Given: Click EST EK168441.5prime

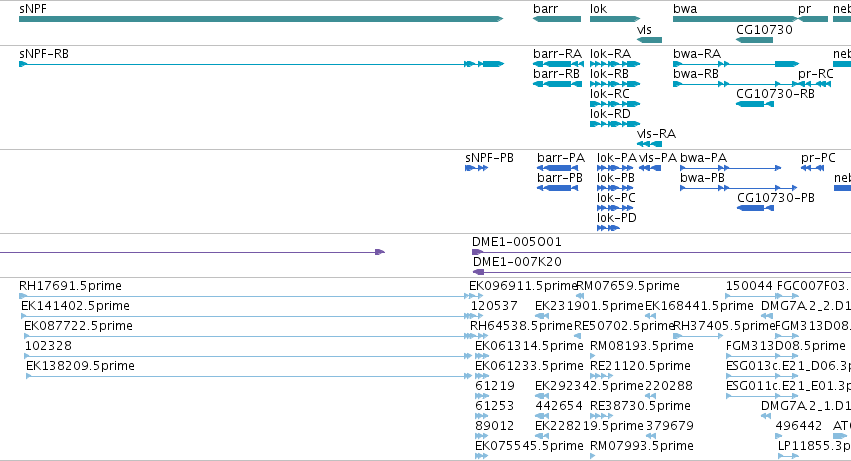Looking at the screenshot, I should (x=650, y=316).
